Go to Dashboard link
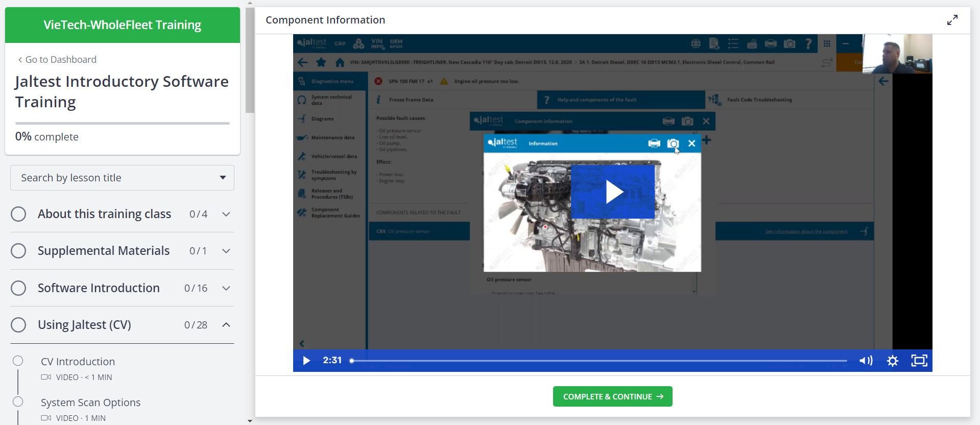The width and height of the screenshot is (980, 425). point(57,59)
